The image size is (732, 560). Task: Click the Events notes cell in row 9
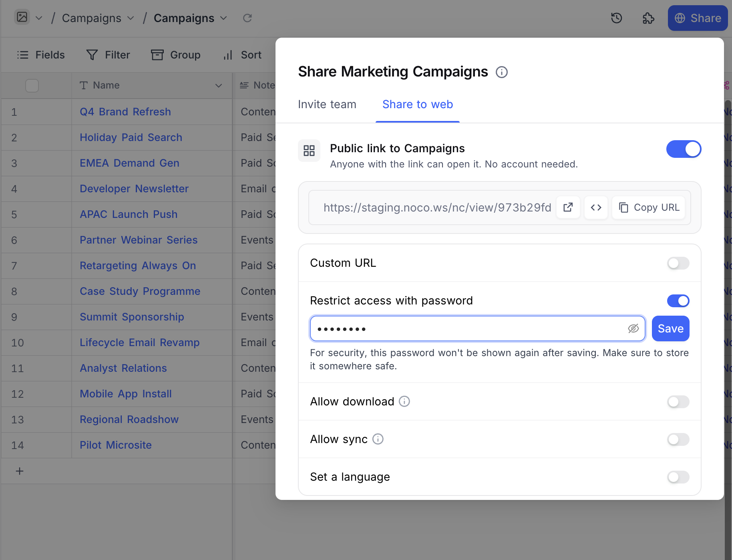pos(255,317)
